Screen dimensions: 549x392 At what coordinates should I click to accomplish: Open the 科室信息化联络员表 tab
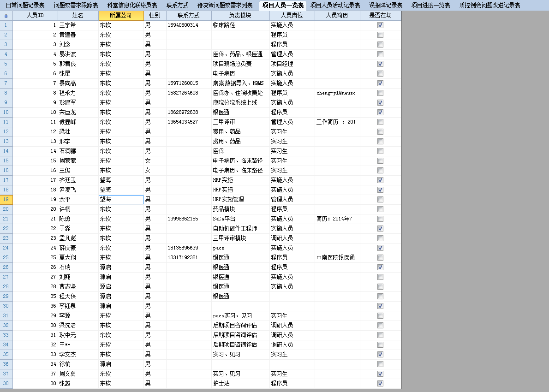[x=132, y=5]
